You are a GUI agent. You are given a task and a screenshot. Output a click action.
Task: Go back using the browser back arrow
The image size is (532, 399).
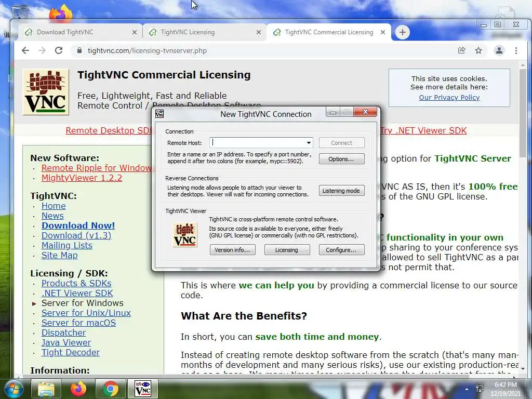pyautogui.click(x=25, y=50)
